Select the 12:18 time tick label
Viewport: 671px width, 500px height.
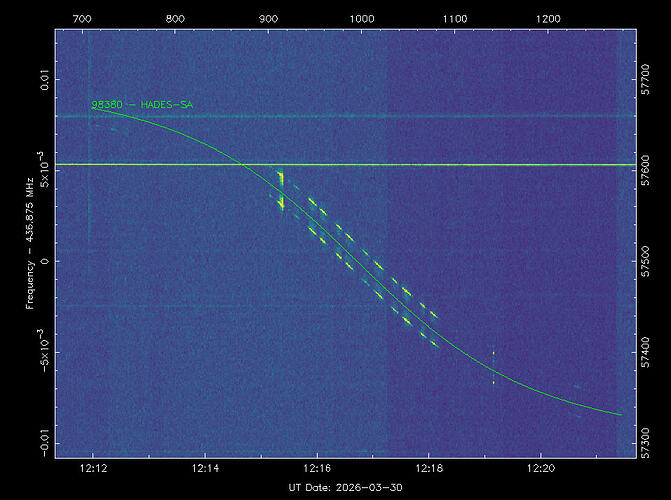pos(428,466)
